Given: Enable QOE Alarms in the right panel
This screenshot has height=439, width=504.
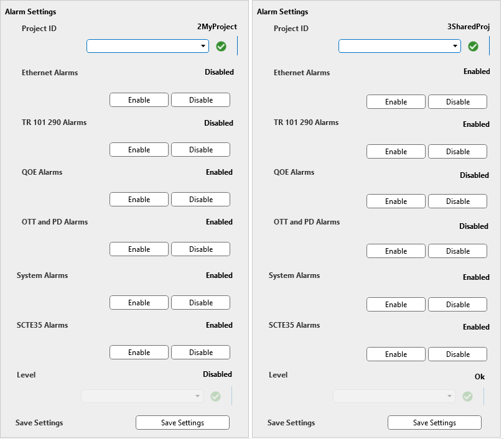Looking at the screenshot, I should click(x=396, y=201).
